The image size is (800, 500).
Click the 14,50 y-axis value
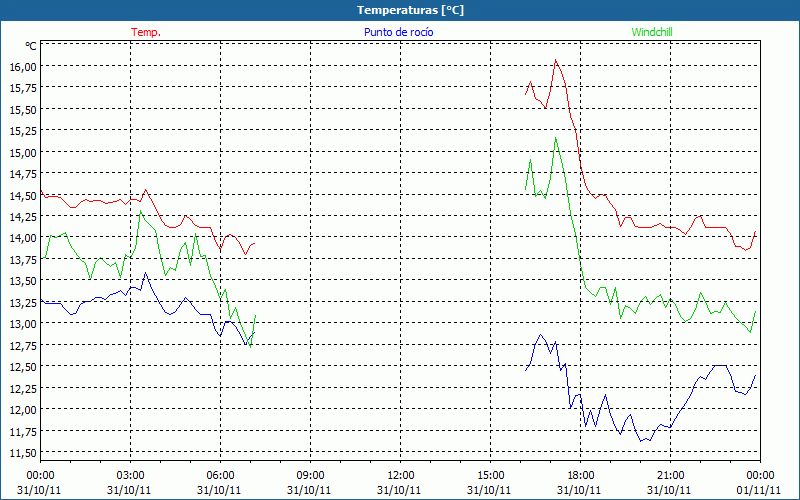(23, 195)
